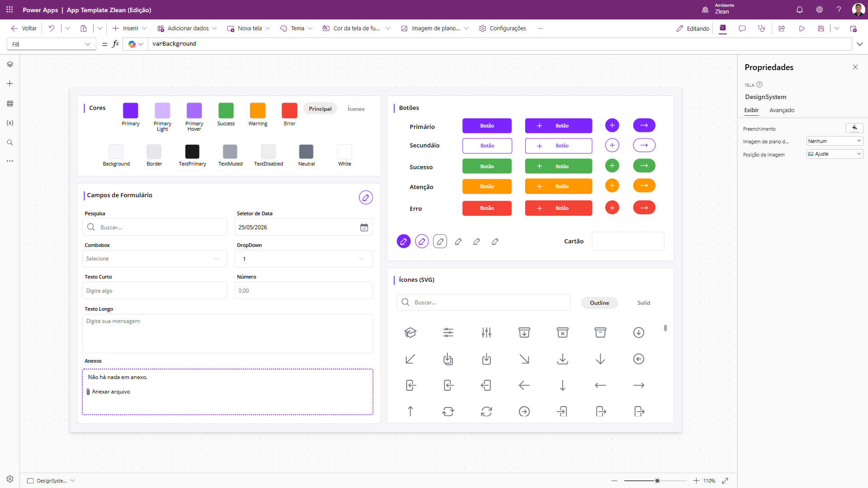The height and width of the screenshot is (488, 868).
Task: Open the Variables (x) icon
Action: tap(10, 123)
